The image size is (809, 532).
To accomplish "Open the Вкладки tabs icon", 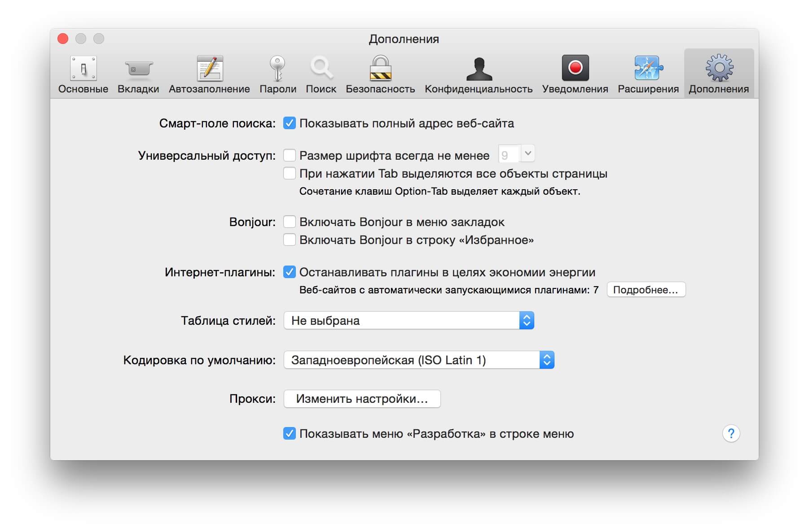I will click(139, 69).
